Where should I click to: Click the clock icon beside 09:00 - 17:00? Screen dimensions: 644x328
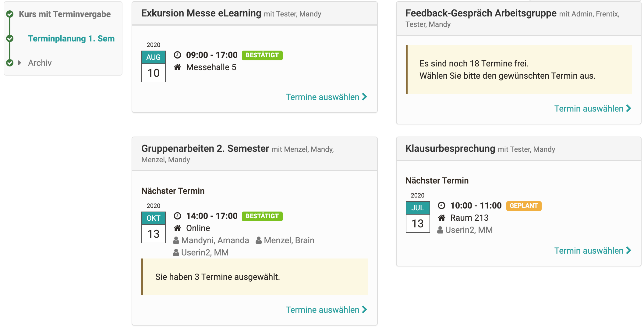178,55
